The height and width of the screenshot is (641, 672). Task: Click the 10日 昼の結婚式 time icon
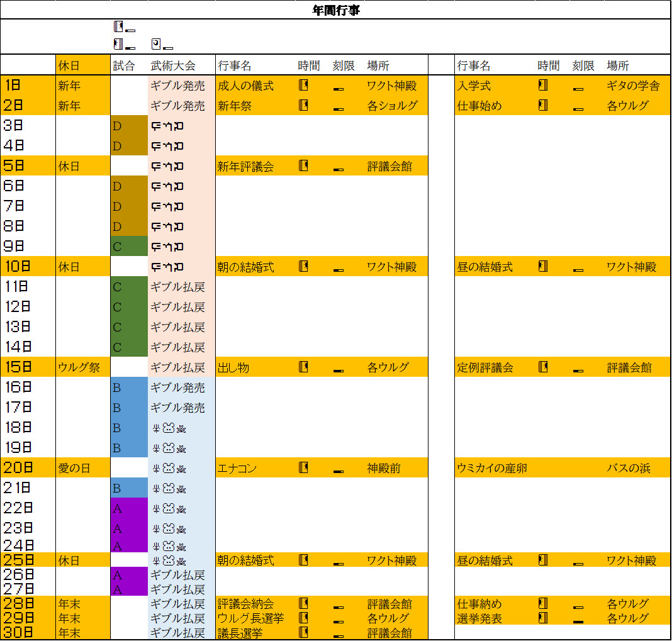tap(543, 267)
